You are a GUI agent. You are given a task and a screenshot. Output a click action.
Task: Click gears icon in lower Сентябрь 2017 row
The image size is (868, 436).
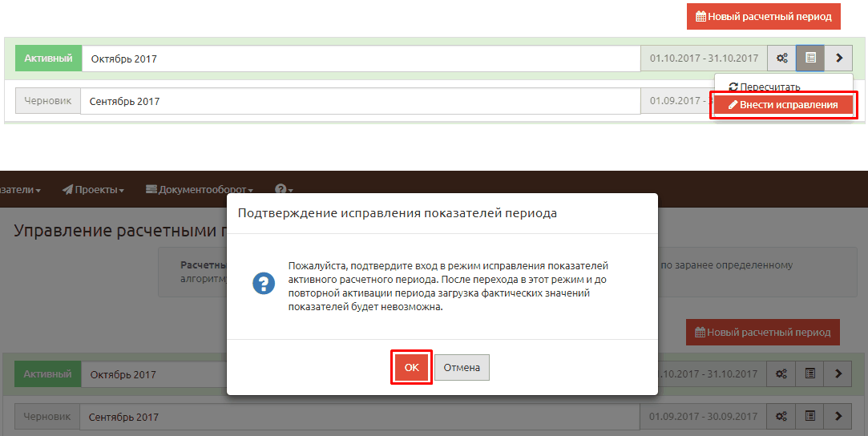pyautogui.click(x=781, y=416)
